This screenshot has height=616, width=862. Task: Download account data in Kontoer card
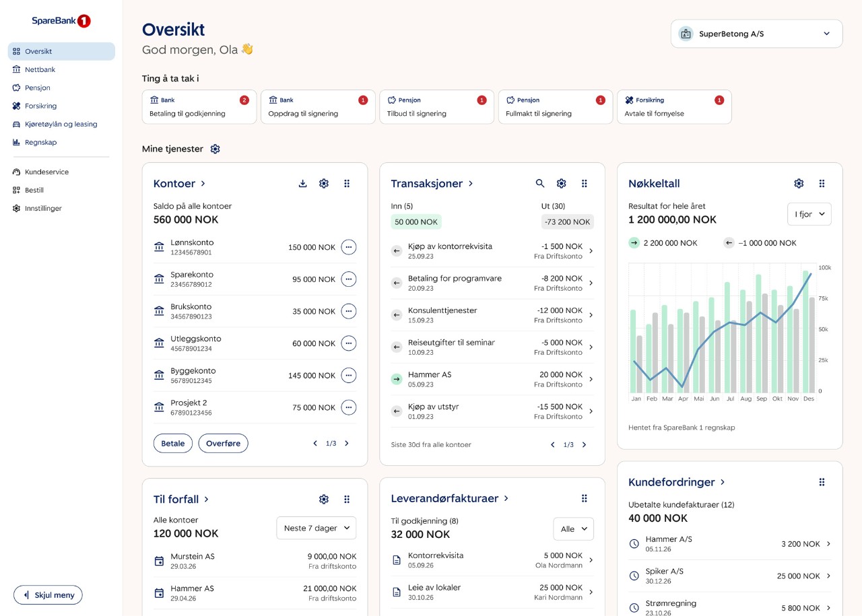303,184
